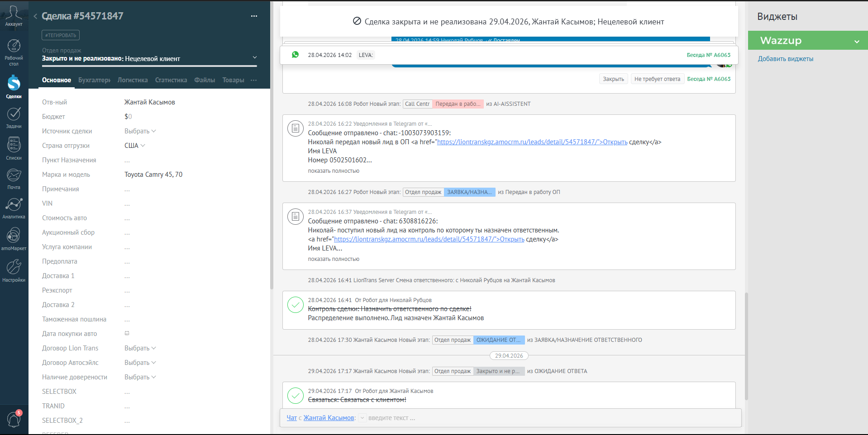Screen dimensions: 868x435
Task: Click the note icon of 16:37 Telegram notification
Action: click(x=296, y=217)
